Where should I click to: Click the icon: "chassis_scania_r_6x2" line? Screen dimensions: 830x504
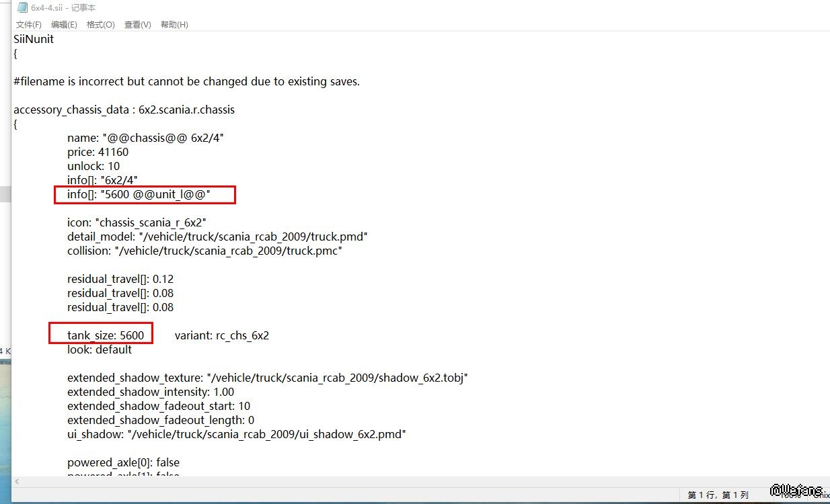pyautogui.click(x=137, y=222)
